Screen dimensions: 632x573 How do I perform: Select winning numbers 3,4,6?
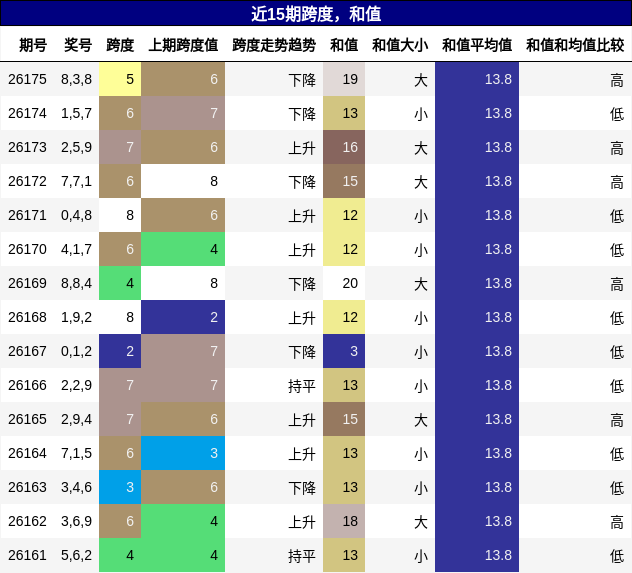coord(77,487)
